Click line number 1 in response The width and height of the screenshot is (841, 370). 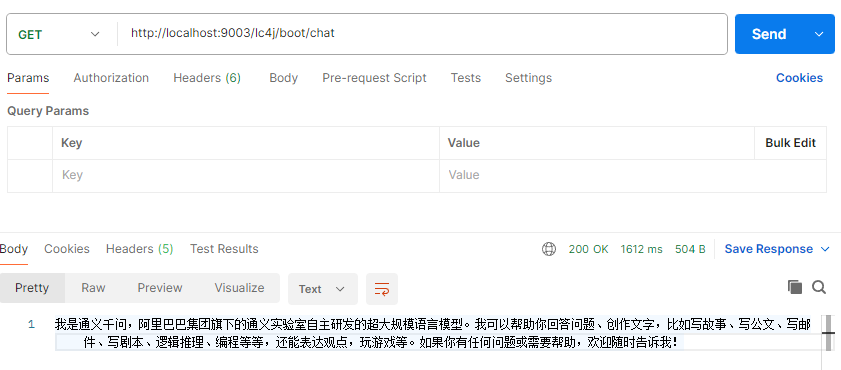31,324
